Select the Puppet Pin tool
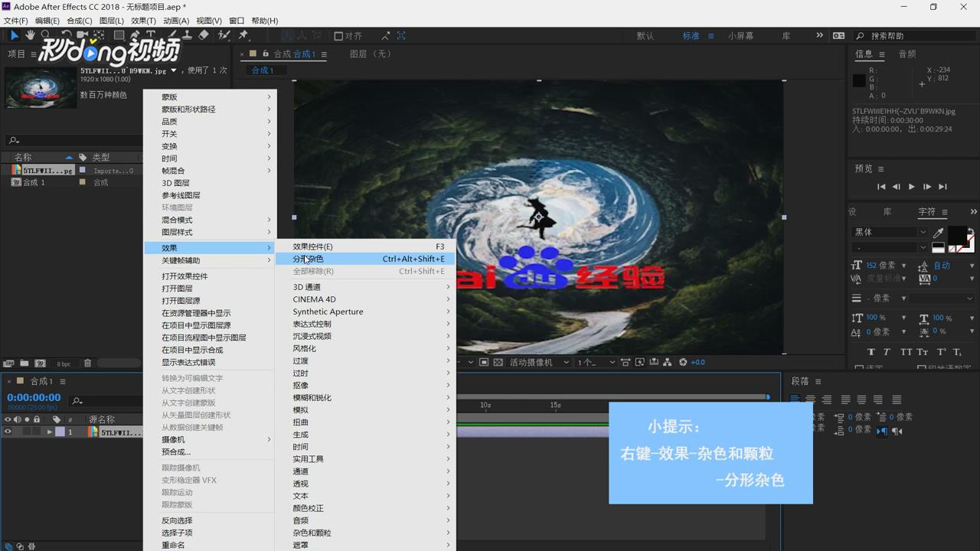Viewport: 980px width, 551px height. coord(243,35)
